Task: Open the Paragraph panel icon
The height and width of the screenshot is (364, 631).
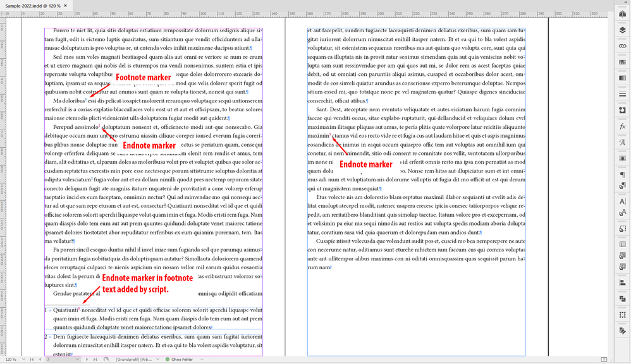Action: pyautogui.click(x=623, y=174)
